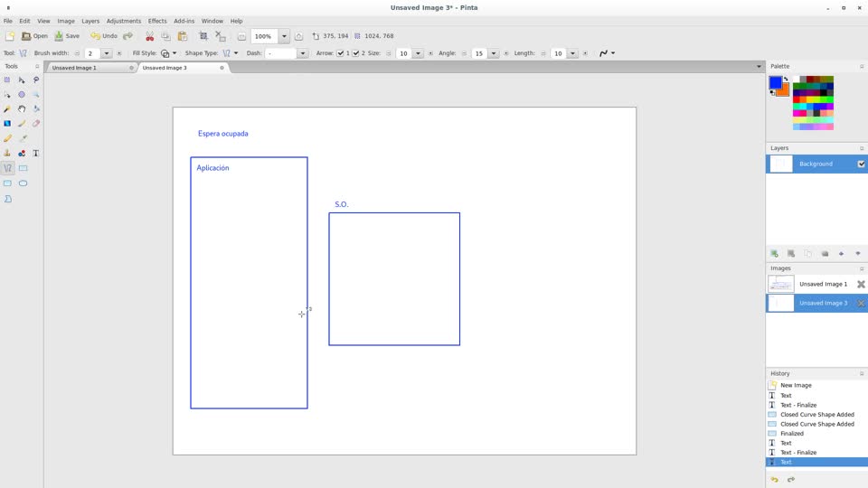Toggle Background layer visibility checkbox

(x=862, y=164)
